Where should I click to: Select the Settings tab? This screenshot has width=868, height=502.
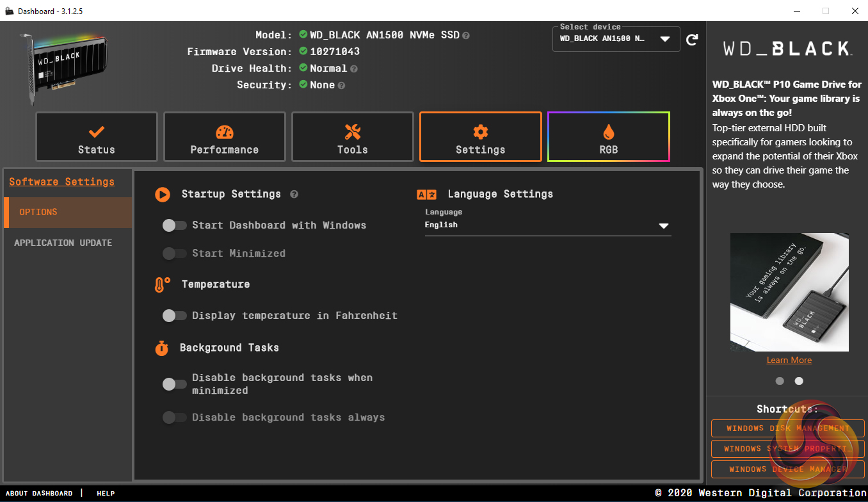point(481,137)
